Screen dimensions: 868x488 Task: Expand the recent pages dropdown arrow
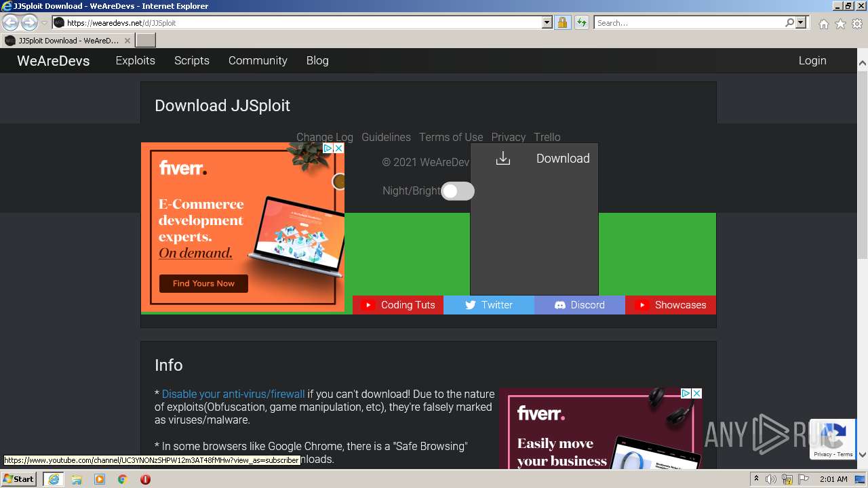tap(44, 23)
